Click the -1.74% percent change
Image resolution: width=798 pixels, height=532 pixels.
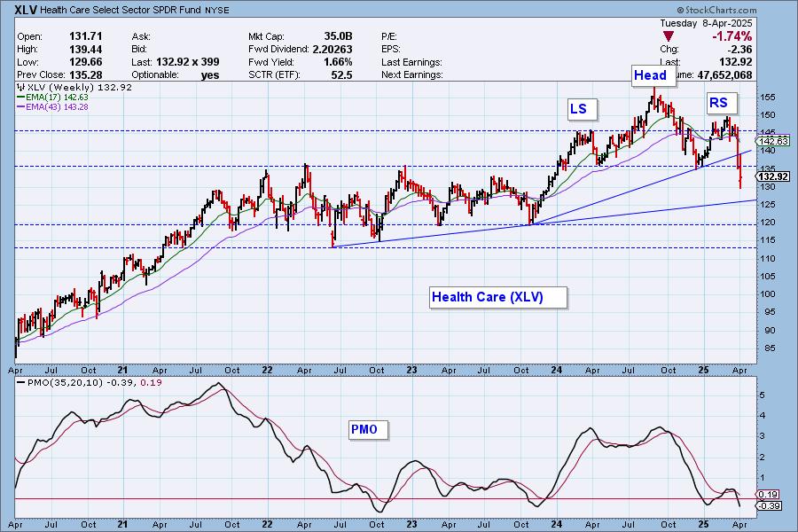731,36
